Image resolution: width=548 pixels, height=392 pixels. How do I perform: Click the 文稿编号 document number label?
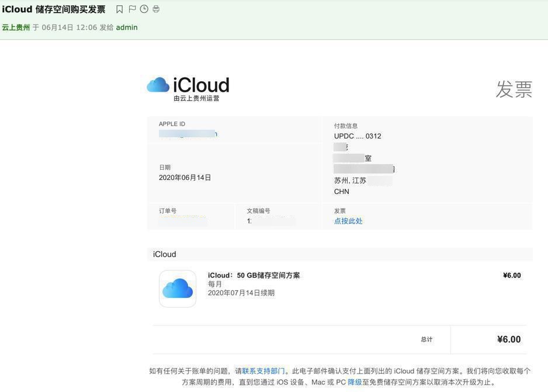258,211
